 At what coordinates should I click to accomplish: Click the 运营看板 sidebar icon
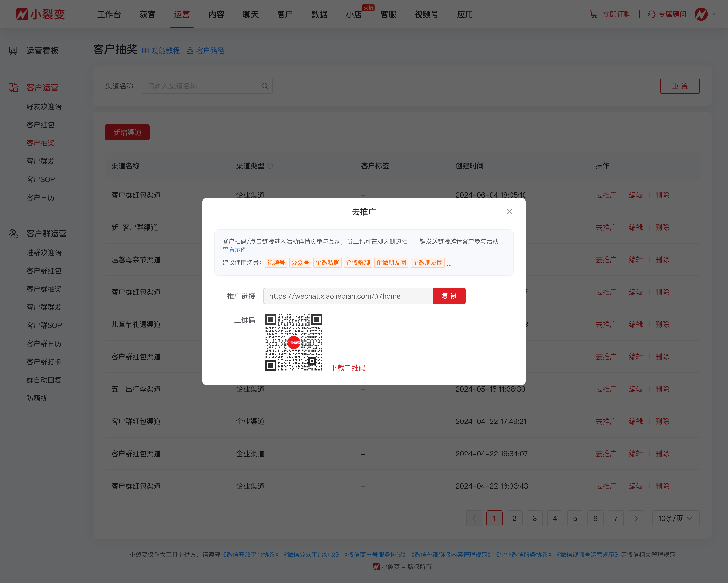[x=13, y=51]
